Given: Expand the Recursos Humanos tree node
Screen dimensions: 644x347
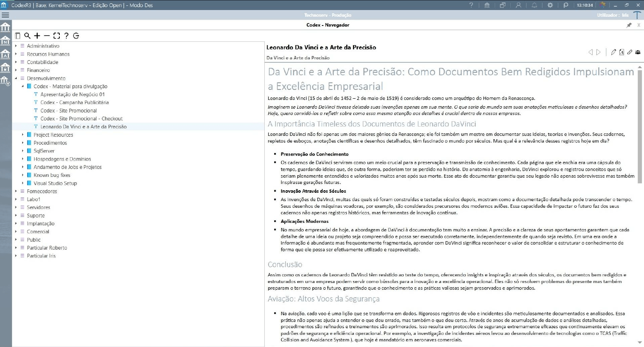Looking at the screenshot, I should [x=16, y=54].
